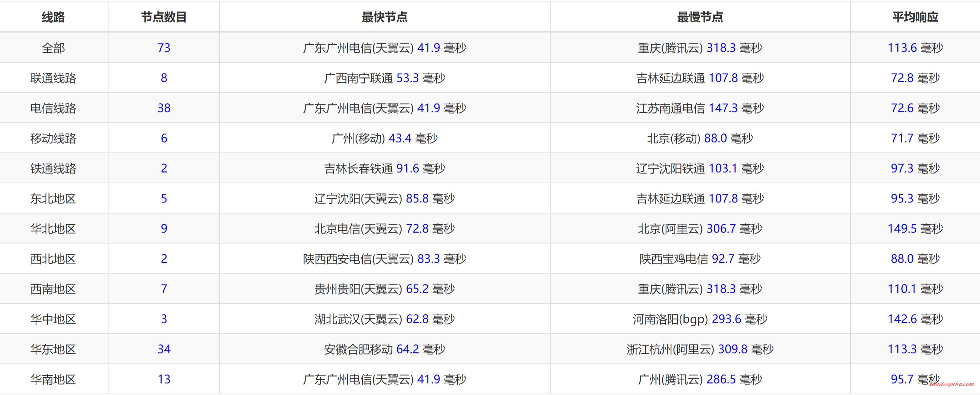Click node count 73 in 全部 row
980x395 pixels.
pos(164,48)
